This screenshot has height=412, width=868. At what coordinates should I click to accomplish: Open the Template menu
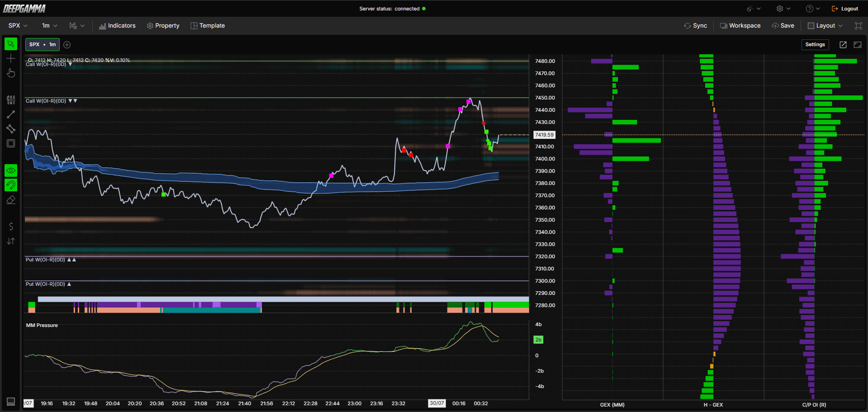coord(208,26)
